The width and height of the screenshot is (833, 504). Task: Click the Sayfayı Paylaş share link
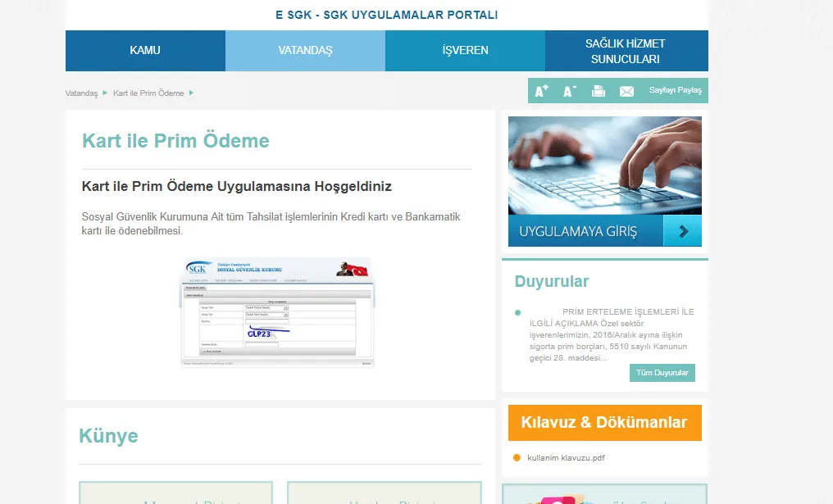click(x=676, y=90)
